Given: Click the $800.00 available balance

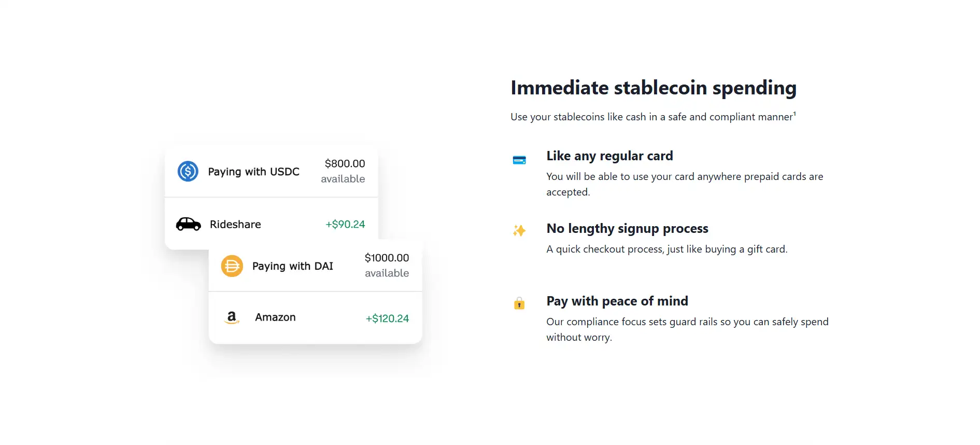Looking at the screenshot, I should (x=344, y=171).
